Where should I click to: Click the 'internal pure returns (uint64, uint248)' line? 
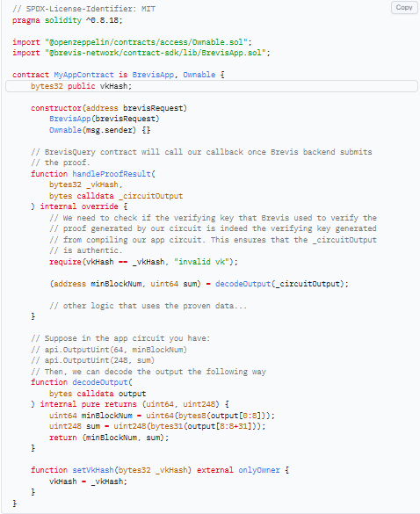pos(130,404)
